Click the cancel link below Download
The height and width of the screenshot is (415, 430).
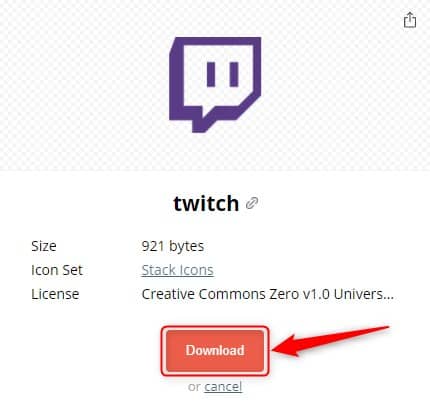tap(223, 387)
